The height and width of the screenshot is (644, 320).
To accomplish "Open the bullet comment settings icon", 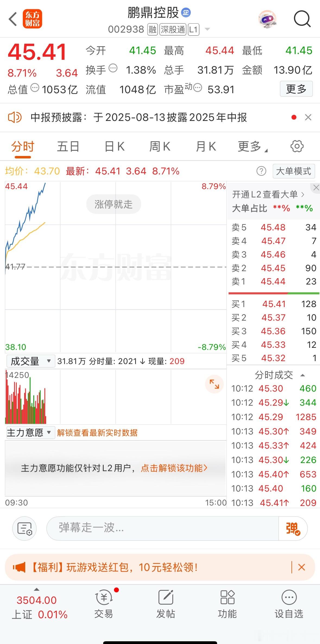I will (x=25, y=529).
